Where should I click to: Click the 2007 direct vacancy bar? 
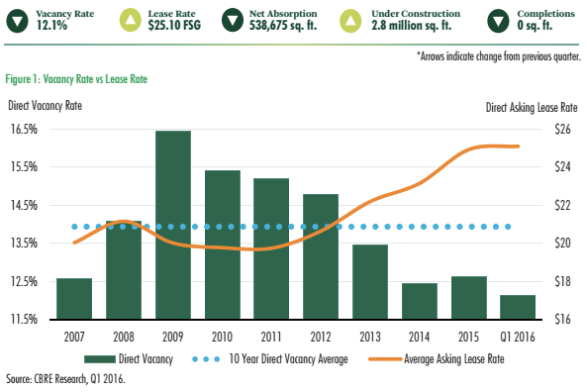(x=74, y=299)
